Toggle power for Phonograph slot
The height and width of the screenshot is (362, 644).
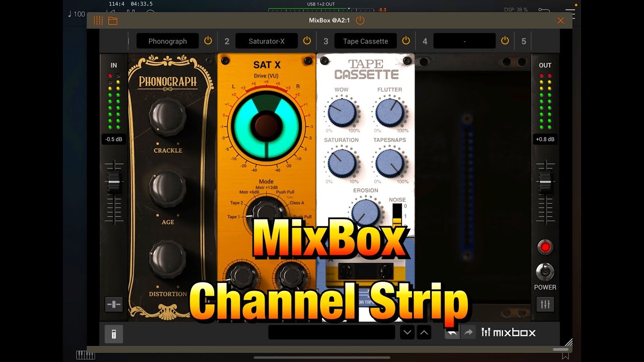click(208, 41)
